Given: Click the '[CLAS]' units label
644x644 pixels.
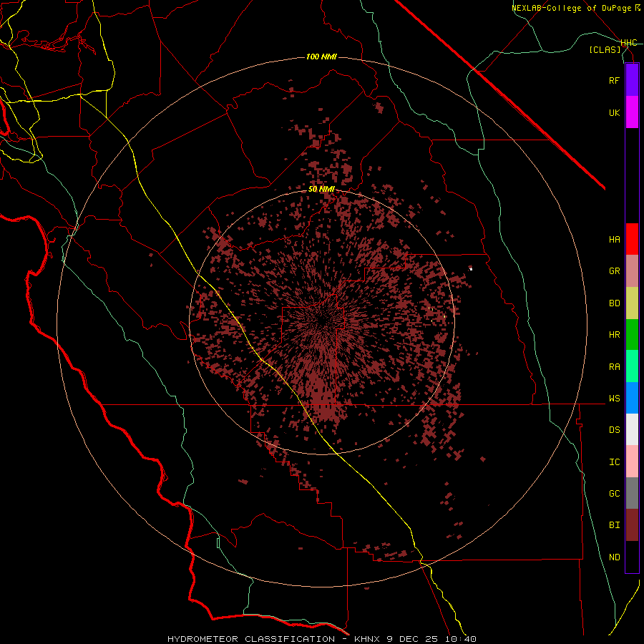Looking at the screenshot, I should click(605, 50).
